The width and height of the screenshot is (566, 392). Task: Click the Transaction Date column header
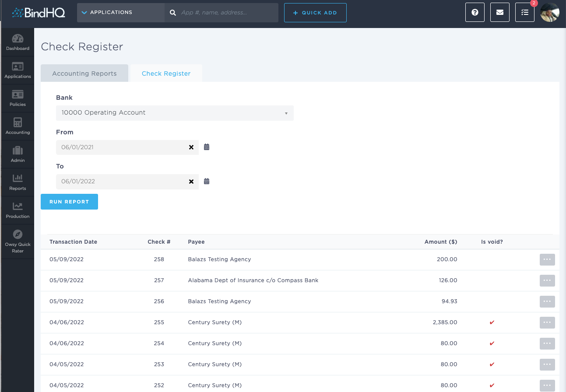point(73,242)
